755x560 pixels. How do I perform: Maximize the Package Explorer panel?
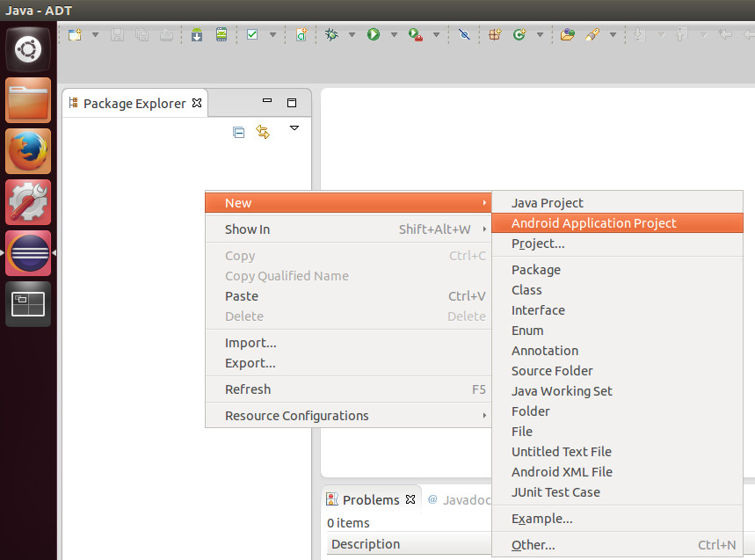point(292,103)
